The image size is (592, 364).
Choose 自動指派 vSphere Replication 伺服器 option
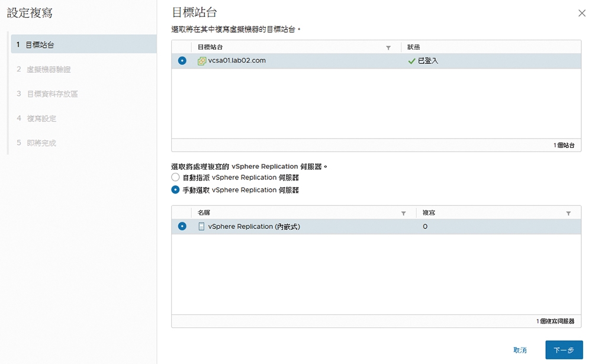[x=175, y=177]
